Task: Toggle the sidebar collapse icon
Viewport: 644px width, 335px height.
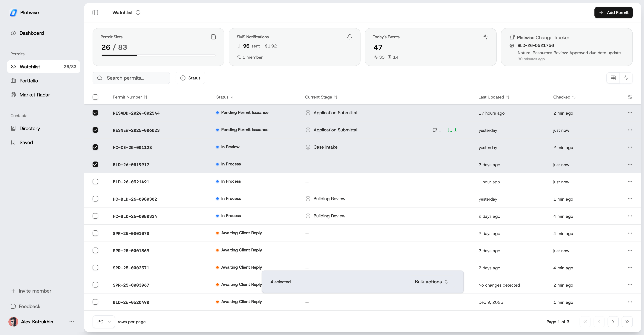Action: (x=95, y=13)
